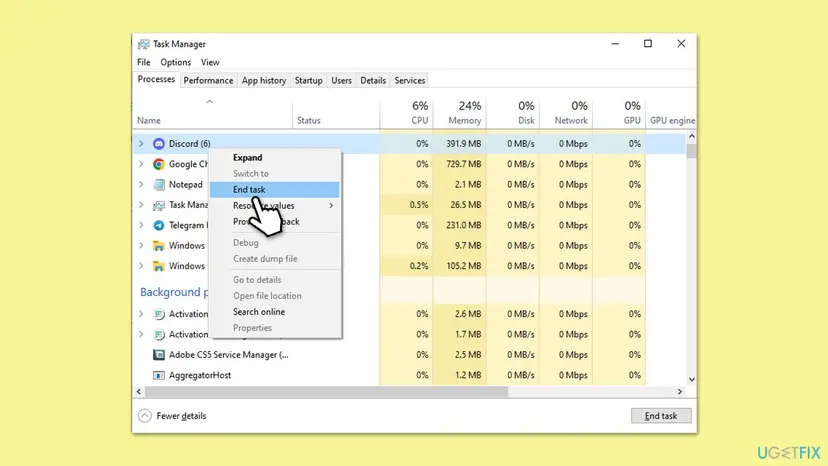The height and width of the screenshot is (466, 828).
Task: Sort by the CPU column header
Action: (x=406, y=113)
